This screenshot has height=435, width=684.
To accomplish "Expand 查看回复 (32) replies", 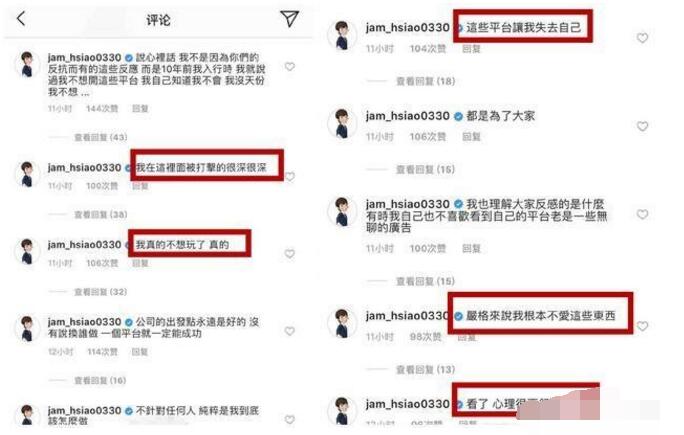I will pyautogui.click(x=101, y=291).
